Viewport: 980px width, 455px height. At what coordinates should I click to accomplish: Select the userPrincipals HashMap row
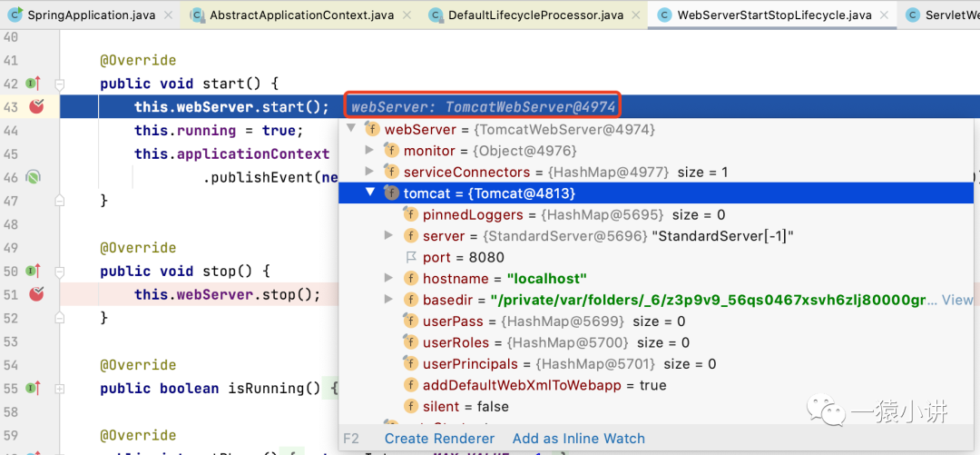656,363
